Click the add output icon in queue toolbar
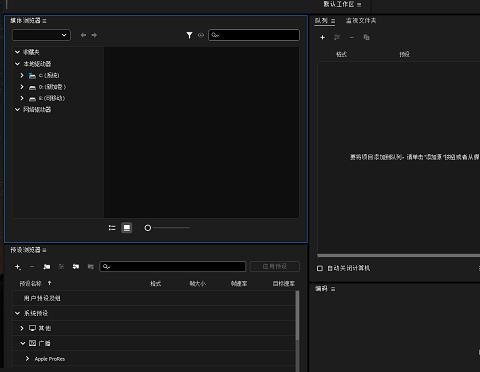The width and height of the screenshot is (480, 372). tap(337, 37)
